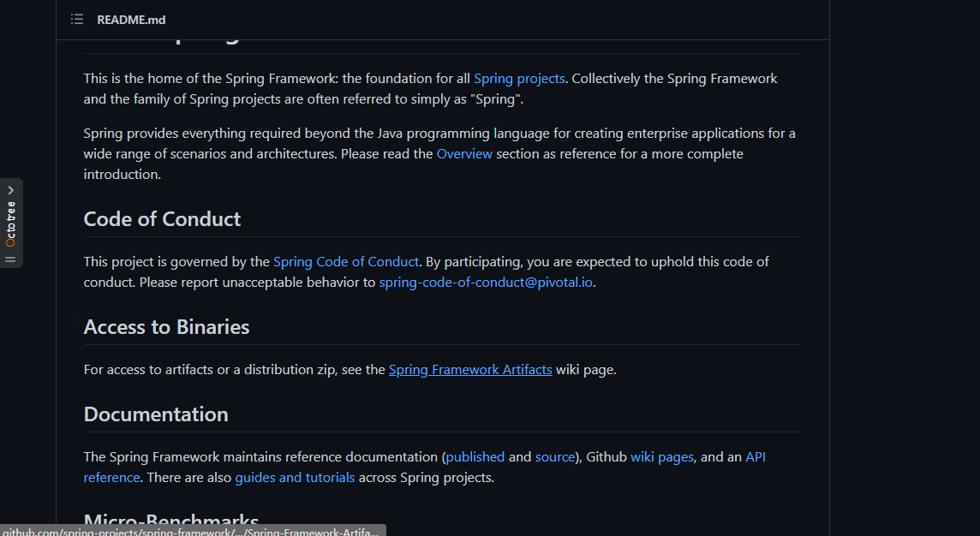Open the Spring Framework Artifacts wiki link
The width and height of the screenshot is (980, 536).
tap(470, 370)
